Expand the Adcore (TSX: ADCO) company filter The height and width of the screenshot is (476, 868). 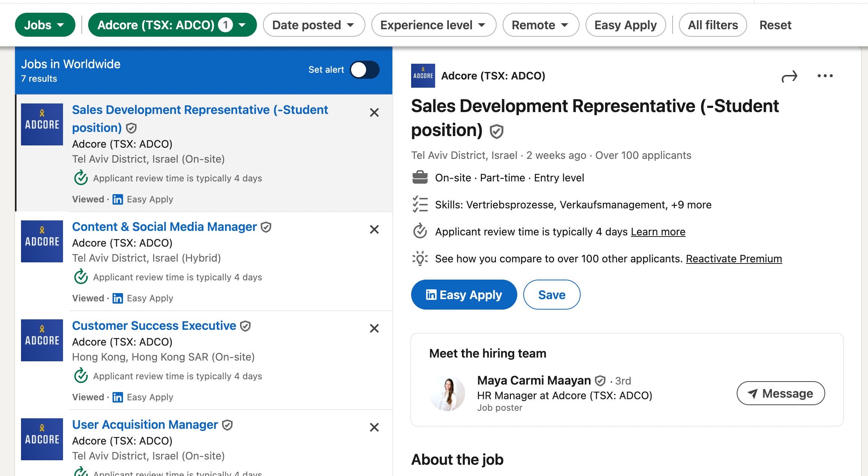click(172, 25)
